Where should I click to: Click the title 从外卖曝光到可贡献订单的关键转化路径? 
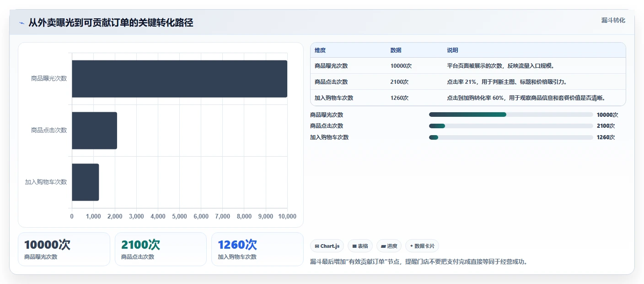(111, 23)
